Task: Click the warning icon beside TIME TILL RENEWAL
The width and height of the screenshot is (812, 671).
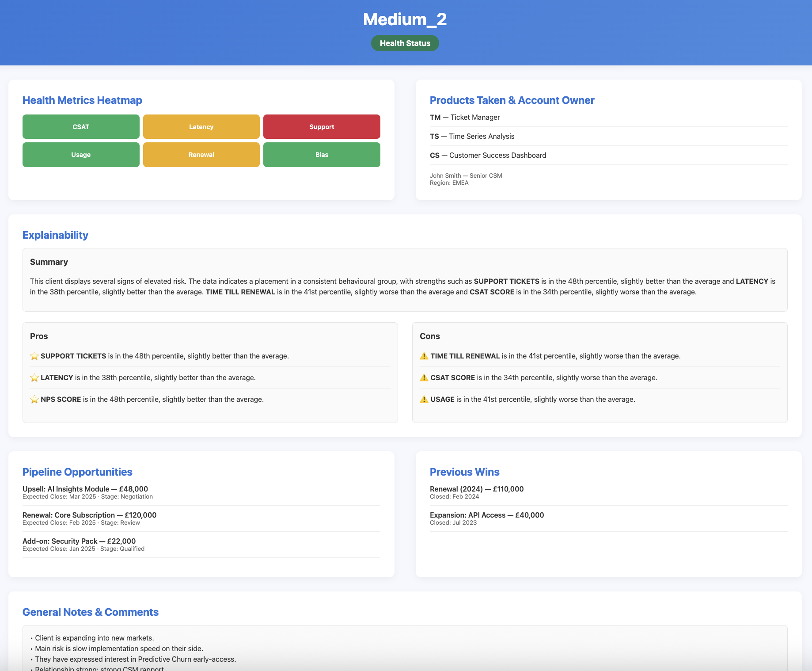Action: 424,355
